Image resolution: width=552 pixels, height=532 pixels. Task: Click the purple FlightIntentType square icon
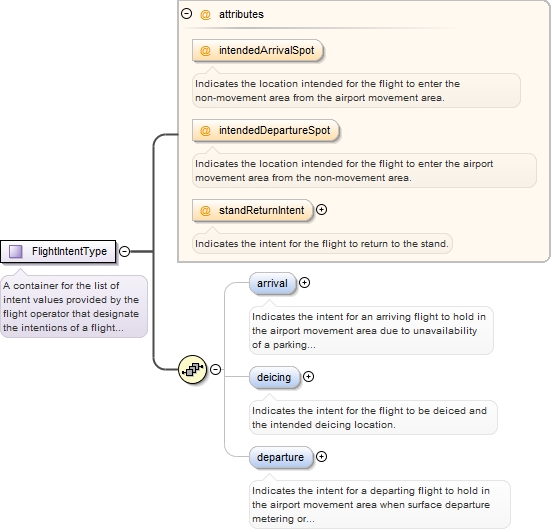[x=15, y=251]
